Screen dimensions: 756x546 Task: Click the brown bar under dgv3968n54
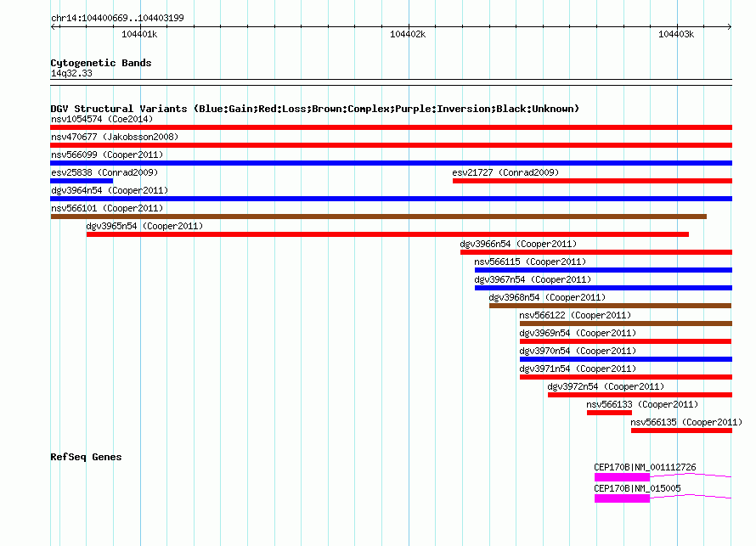(610, 306)
